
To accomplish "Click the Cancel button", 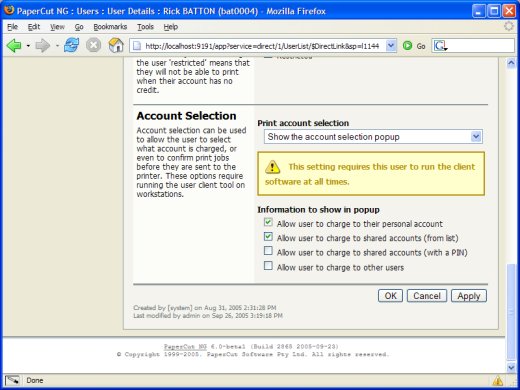I will [x=427, y=296].
